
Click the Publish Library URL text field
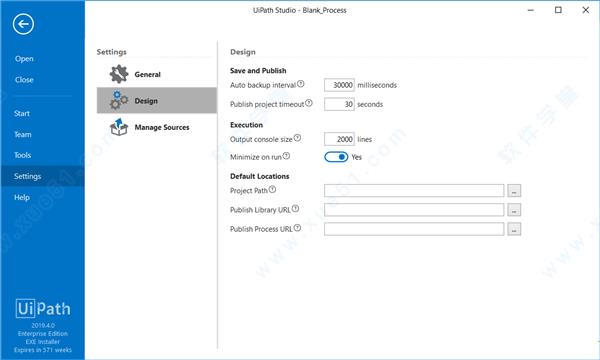pyautogui.click(x=414, y=210)
